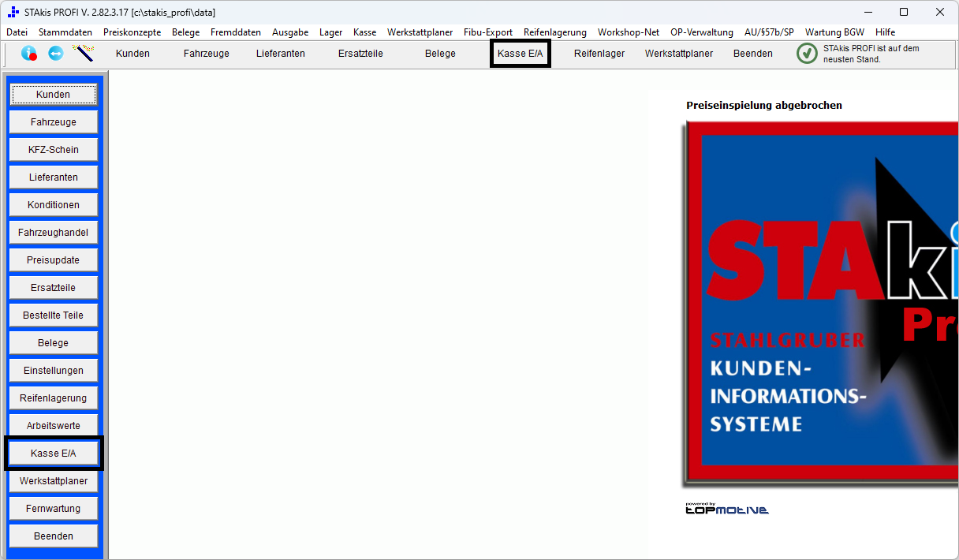This screenshot has width=959, height=560.
Task: Click the STAkis Profi banner image
Action: 821,304
